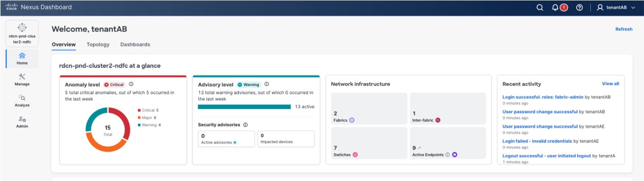
Task: Click the trend arrow next to 9
Action: (419, 148)
